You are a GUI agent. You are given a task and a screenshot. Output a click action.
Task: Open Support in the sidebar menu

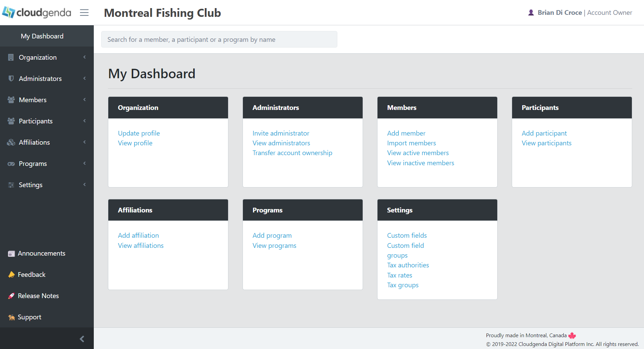(30, 317)
